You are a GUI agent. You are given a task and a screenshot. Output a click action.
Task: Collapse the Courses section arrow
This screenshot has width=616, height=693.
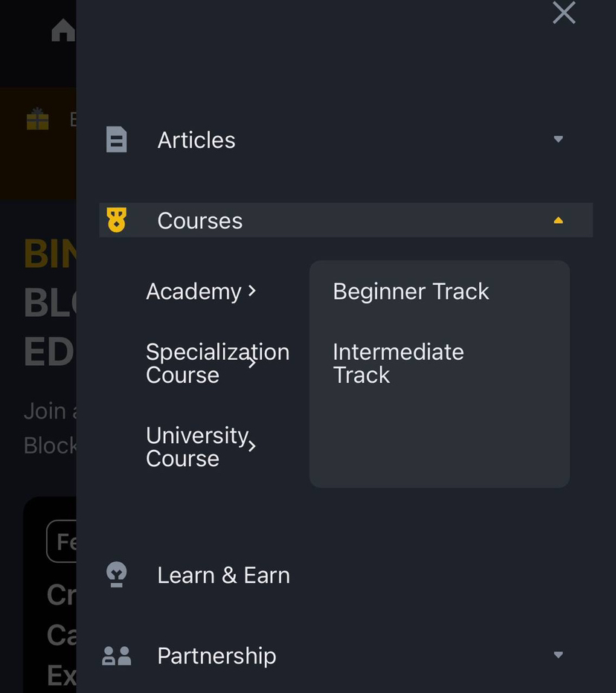(x=558, y=220)
